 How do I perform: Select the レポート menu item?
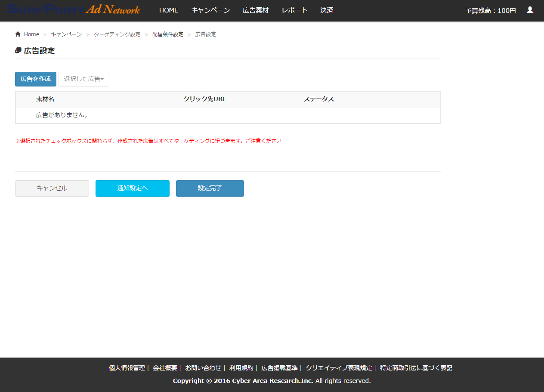[x=295, y=10]
